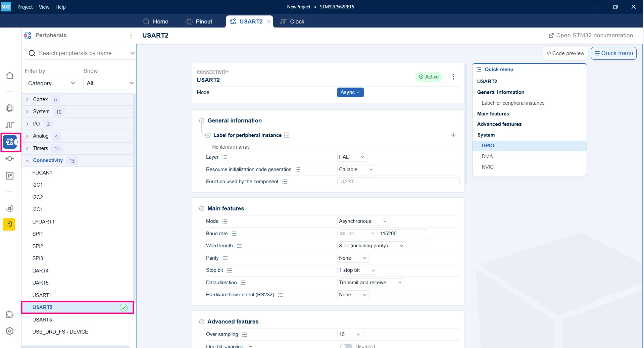Close the USART2 tab
Viewport: 644px width, 348px height.
[268, 22]
